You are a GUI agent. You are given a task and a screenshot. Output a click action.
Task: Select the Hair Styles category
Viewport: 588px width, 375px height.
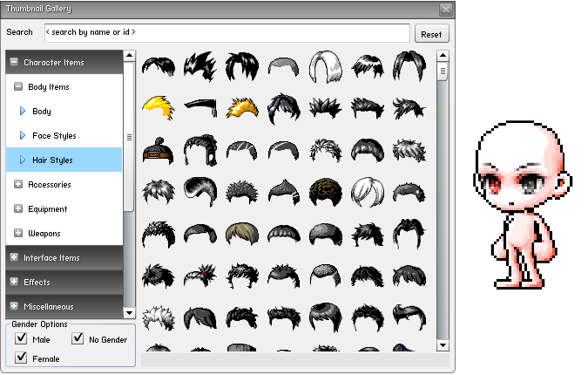click(x=64, y=160)
